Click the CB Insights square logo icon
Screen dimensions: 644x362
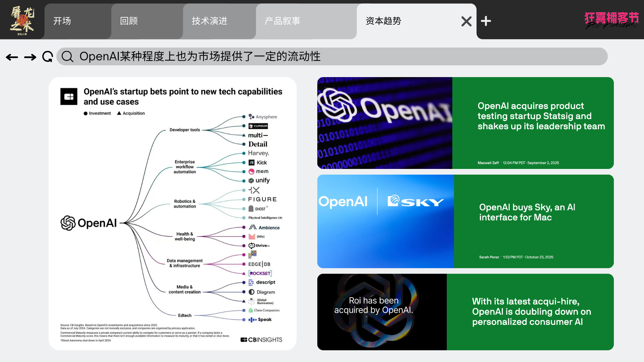(x=69, y=97)
